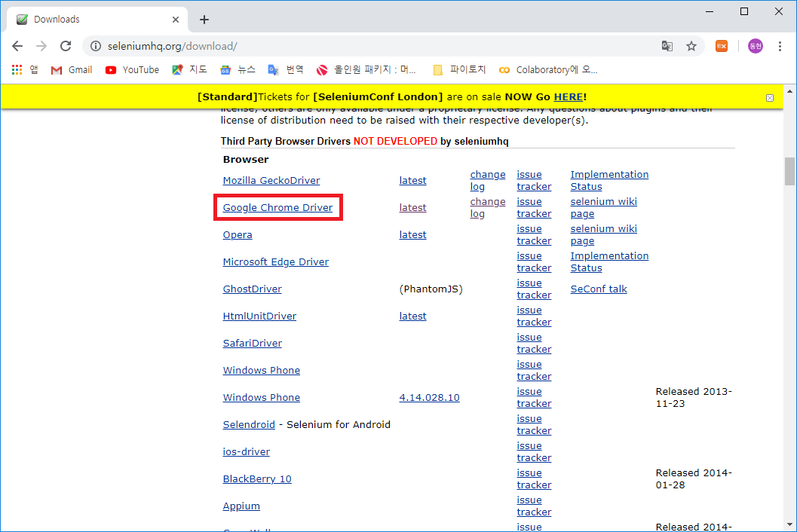Open the 지도 maps bookmark
The height and width of the screenshot is (532, 797).
point(189,69)
